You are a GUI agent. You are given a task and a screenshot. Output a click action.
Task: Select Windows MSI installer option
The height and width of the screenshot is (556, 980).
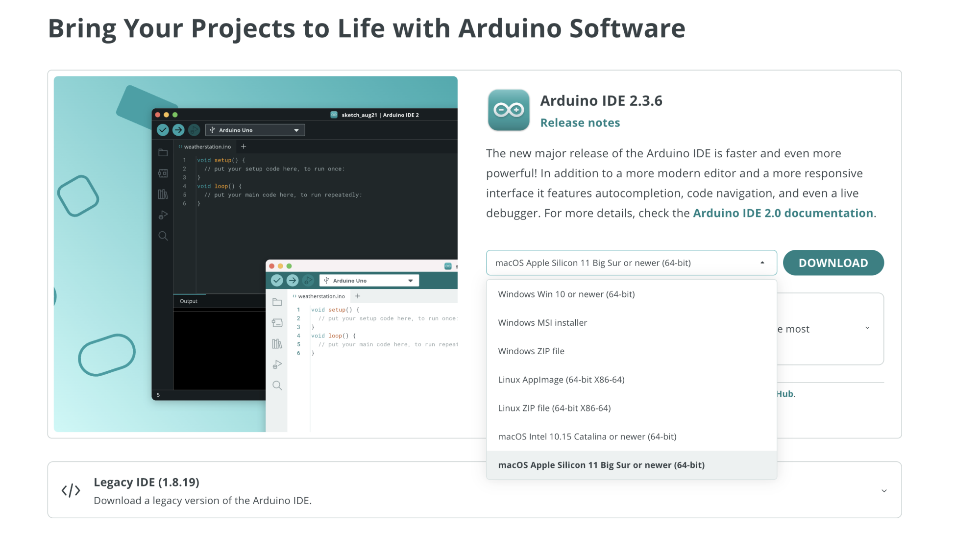632,323
